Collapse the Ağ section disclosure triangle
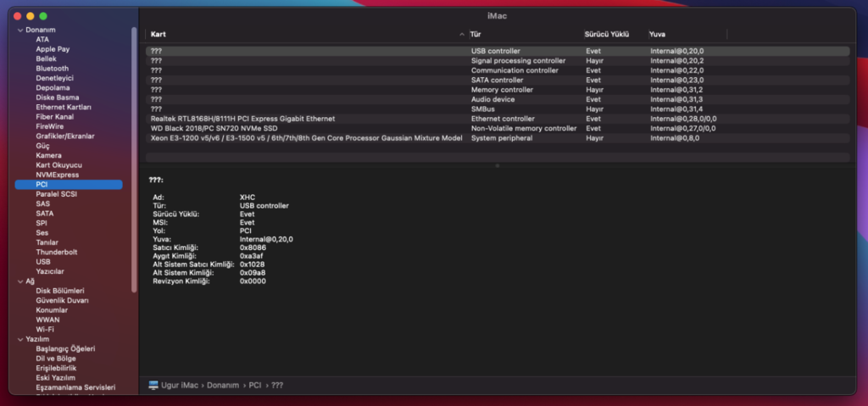Viewport: 868px width, 406px height. (x=19, y=281)
